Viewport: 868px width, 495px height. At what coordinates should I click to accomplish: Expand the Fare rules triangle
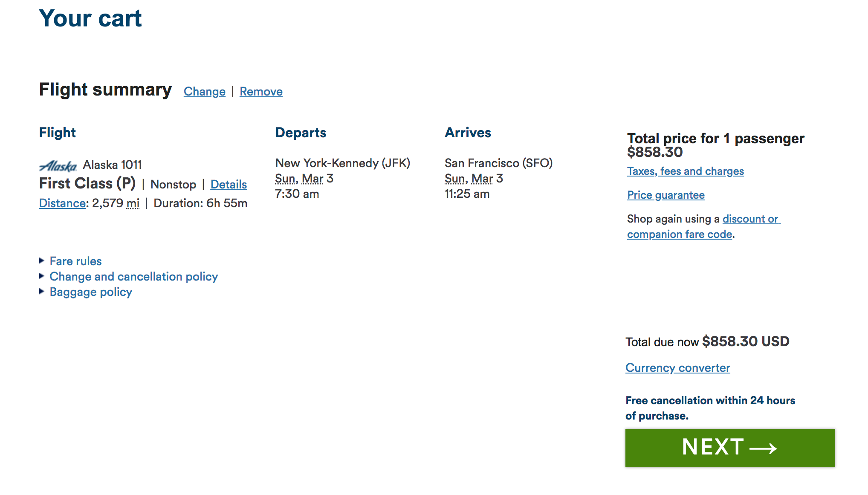[x=41, y=261]
